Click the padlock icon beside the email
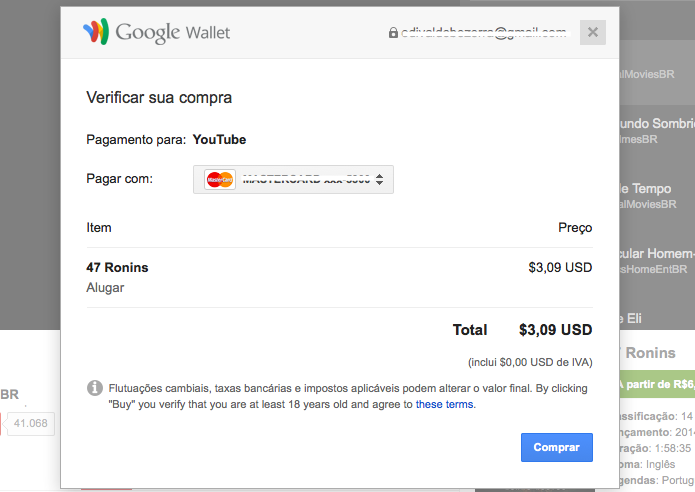The image size is (695, 492). coord(393,32)
